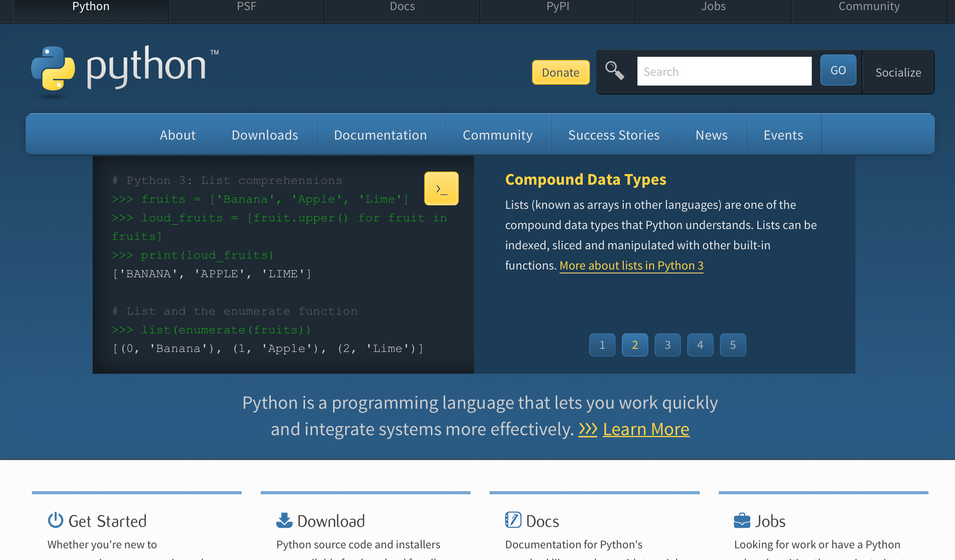Click the GO search button
Screen dimensions: 955x560
click(x=838, y=70)
